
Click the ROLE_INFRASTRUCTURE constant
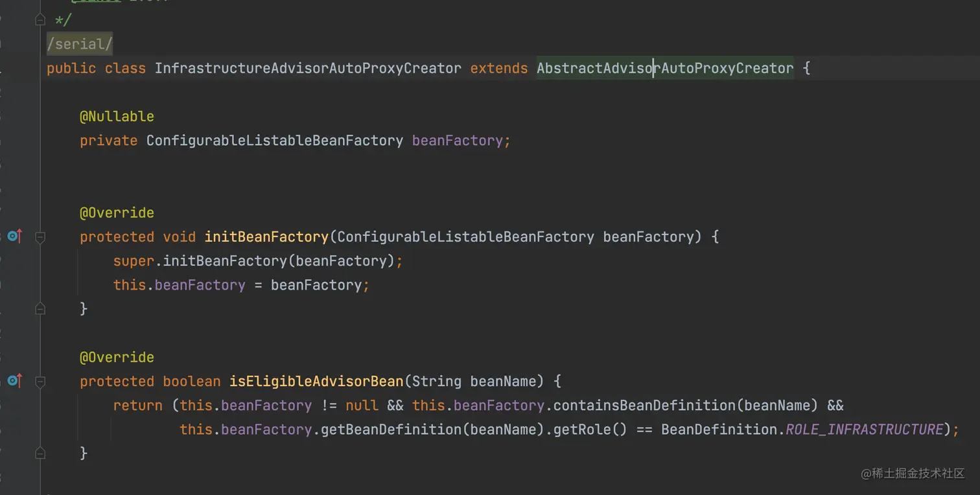864,430
